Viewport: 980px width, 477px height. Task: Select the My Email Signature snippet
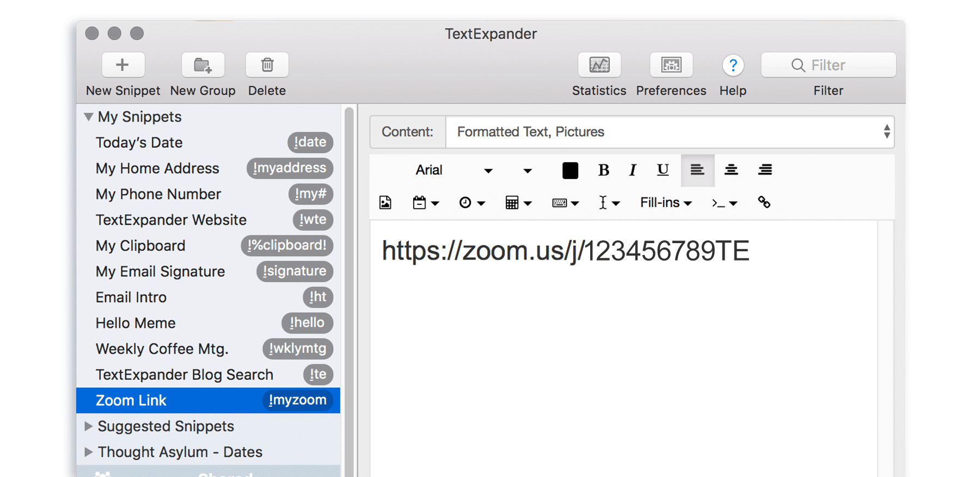pos(208,271)
